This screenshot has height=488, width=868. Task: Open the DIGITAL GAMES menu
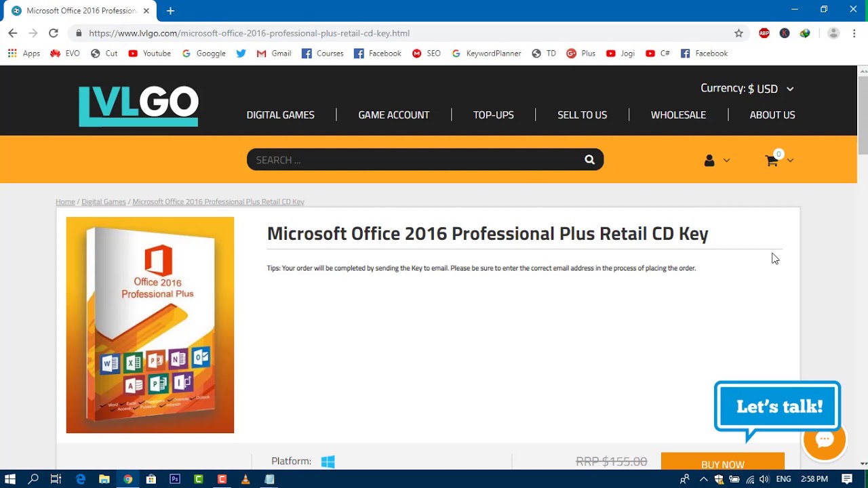(281, 115)
